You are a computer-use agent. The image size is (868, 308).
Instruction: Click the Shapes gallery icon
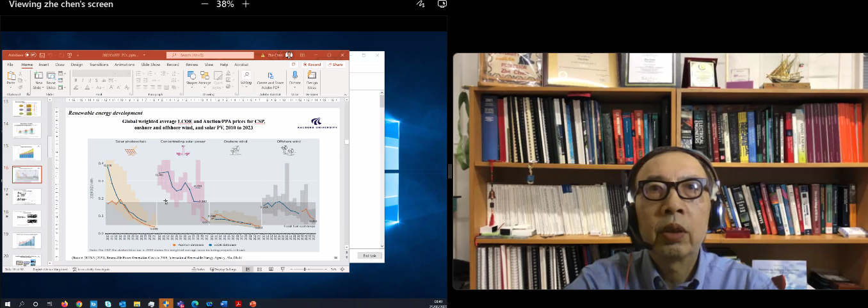192,76
